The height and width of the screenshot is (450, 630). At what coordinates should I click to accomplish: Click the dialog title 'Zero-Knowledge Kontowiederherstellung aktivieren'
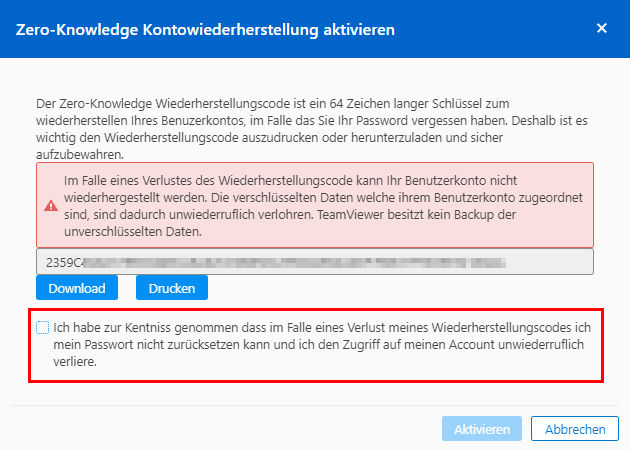pyautogui.click(x=205, y=30)
